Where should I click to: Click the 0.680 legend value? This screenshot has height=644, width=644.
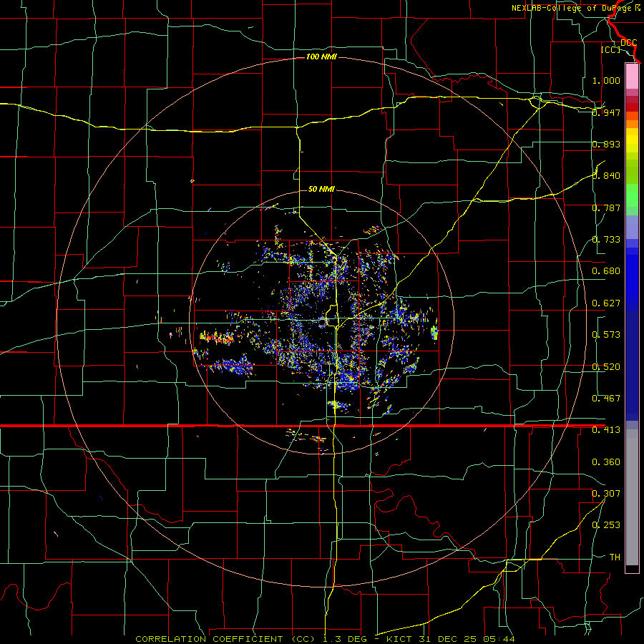click(x=606, y=271)
